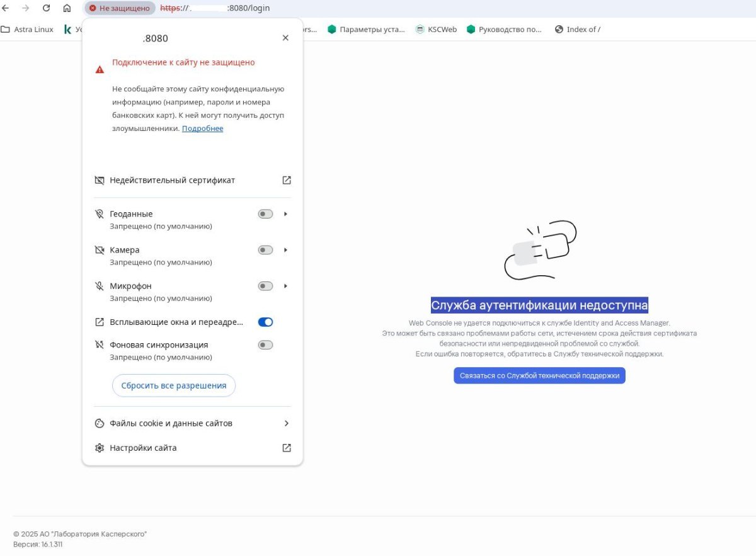Click 'Подключение к сайту не защищено' text
This screenshot has width=756, height=556.
(x=183, y=62)
